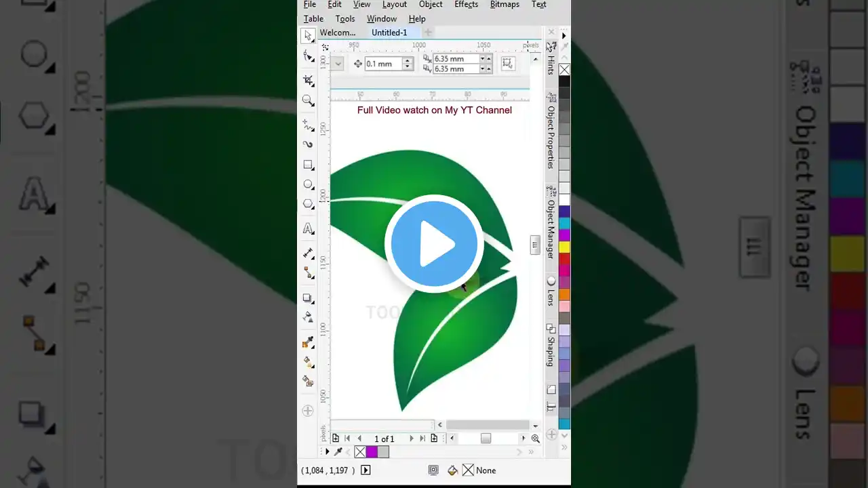Expand the status bar info arrow
Viewport: 868px width, 488px height.
(366, 470)
